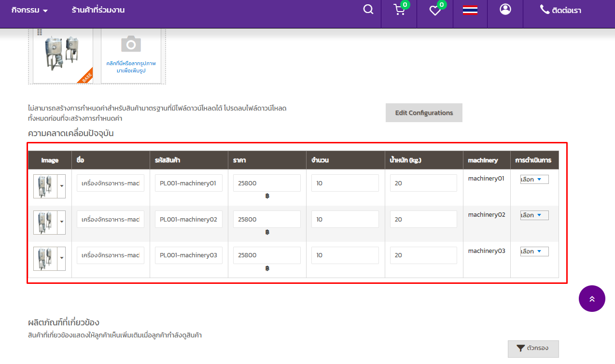Open the shopping cart icon
This screenshot has width=615, height=364.
[x=399, y=10]
